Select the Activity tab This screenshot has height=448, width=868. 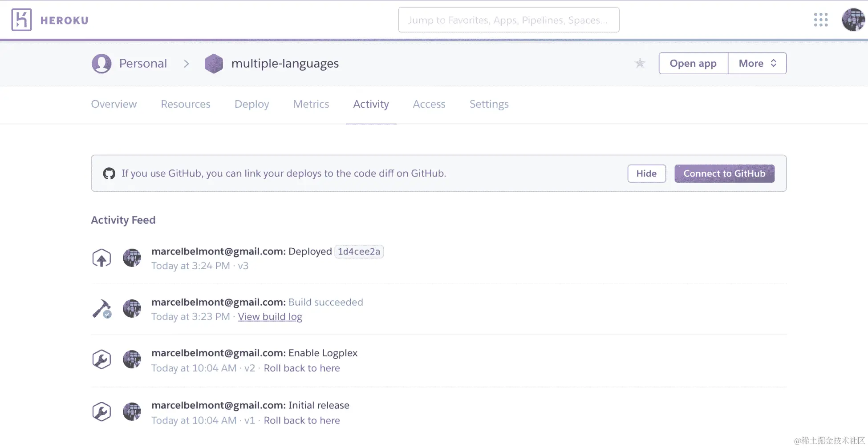click(x=371, y=104)
